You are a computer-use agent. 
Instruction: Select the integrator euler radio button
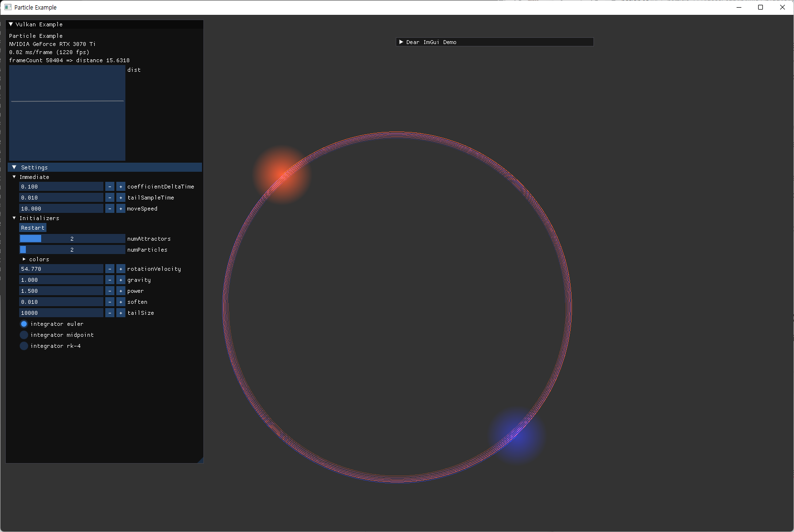coord(24,324)
